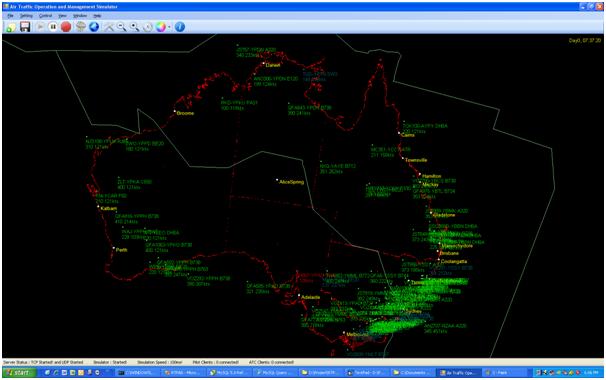
Task: Click the blue info icon
Action: pos(180,27)
